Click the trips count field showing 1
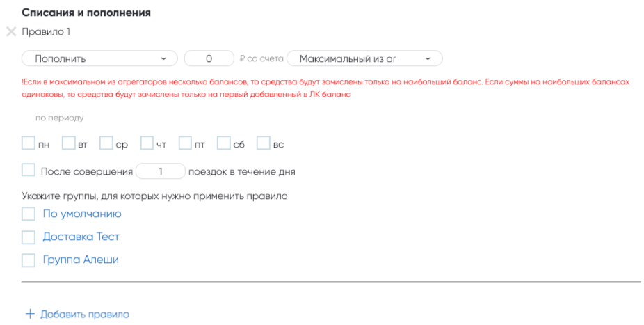This screenshot has width=644, height=325. point(161,171)
